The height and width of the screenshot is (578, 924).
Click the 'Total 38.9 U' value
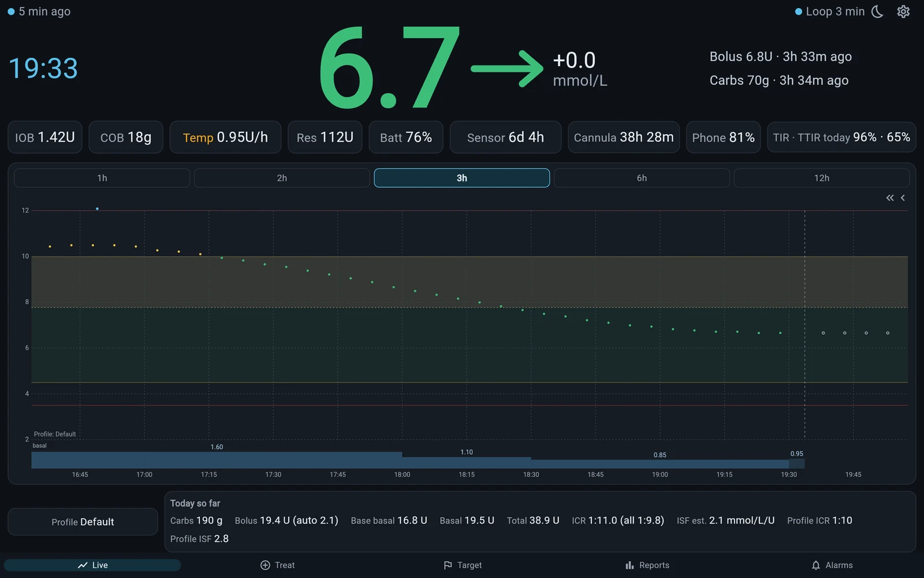point(533,521)
